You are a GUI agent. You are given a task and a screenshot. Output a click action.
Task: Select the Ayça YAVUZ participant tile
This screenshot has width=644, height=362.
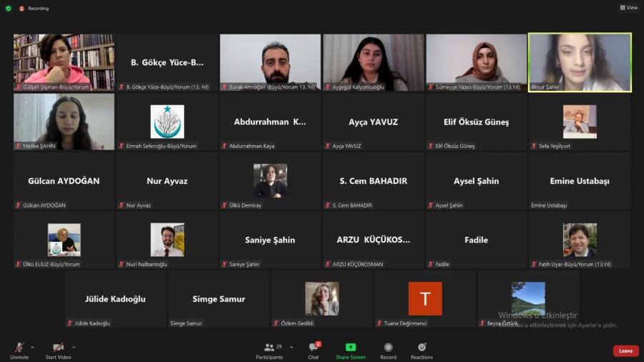[x=373, y=122]
